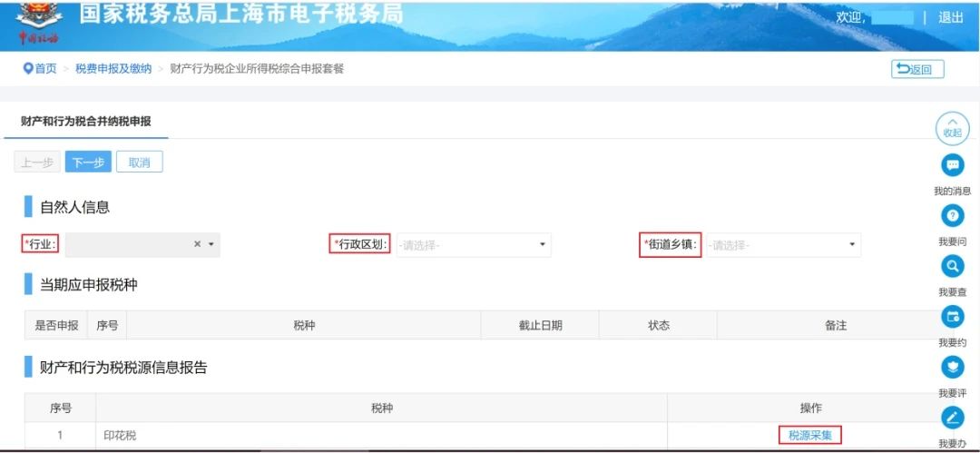Click the 我要办 pencil icon
Screen dimensions: 980x453
[x=952, y=418]
